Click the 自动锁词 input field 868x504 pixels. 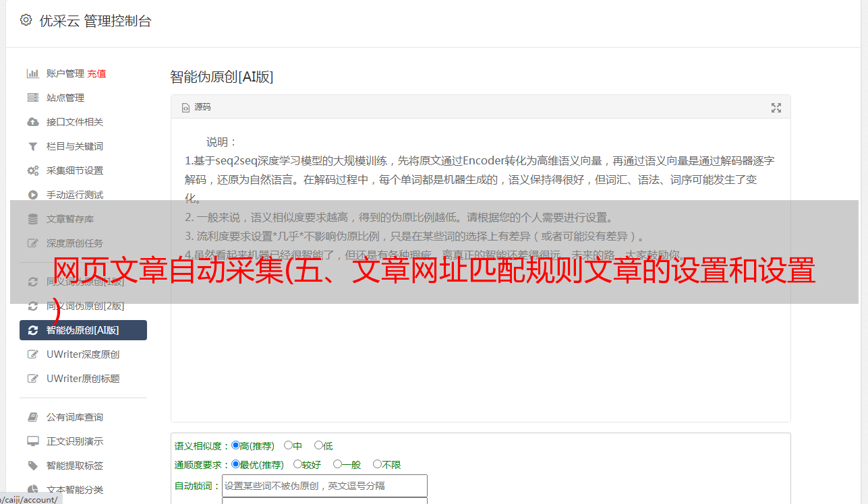click(x=324, y=486)
